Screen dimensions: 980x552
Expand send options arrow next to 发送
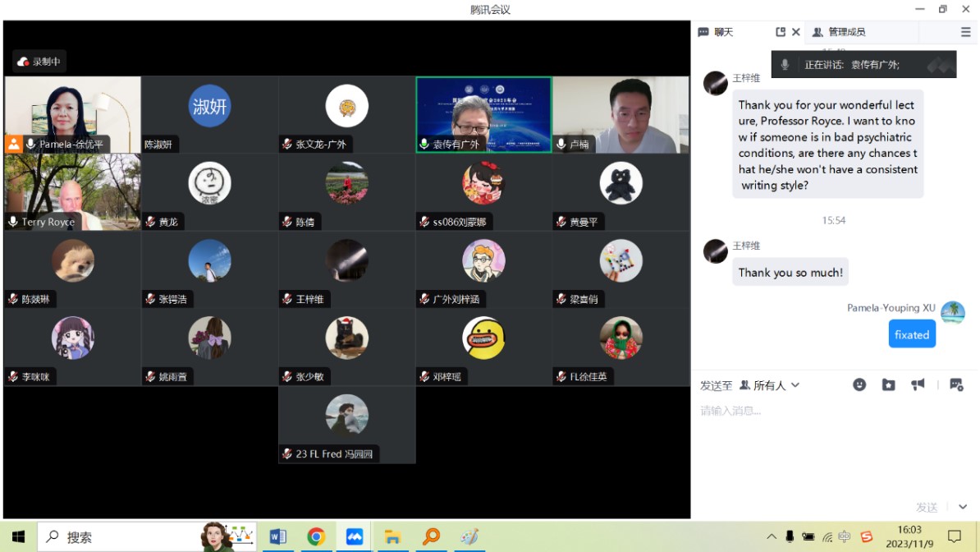pos(963,508)
